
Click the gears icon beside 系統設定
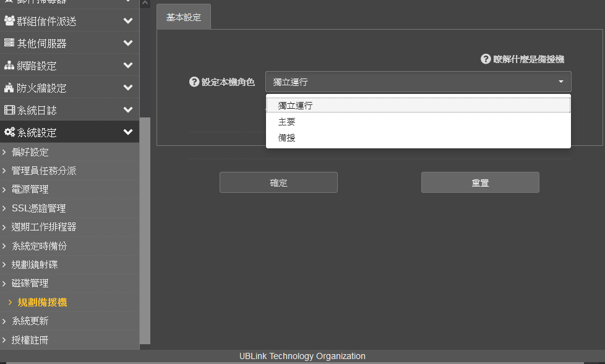point(9,132)
